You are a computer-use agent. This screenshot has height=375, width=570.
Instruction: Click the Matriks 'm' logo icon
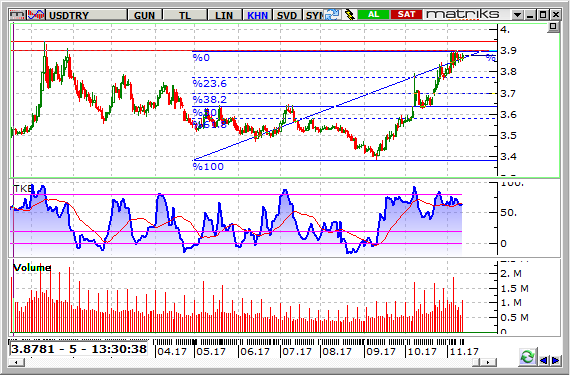click(17, 15)
